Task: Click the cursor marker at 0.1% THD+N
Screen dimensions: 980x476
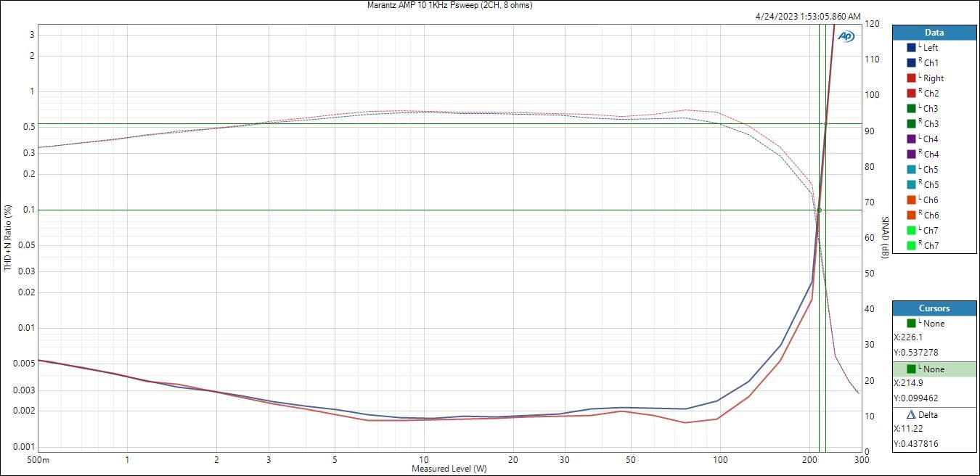Action: (820, 210)
